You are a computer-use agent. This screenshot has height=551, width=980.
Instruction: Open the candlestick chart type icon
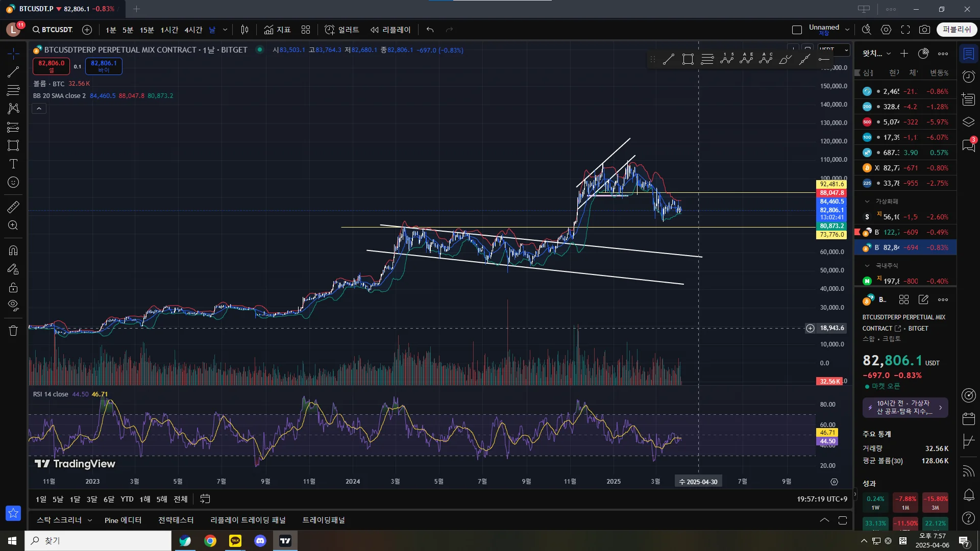click(244, 30)
